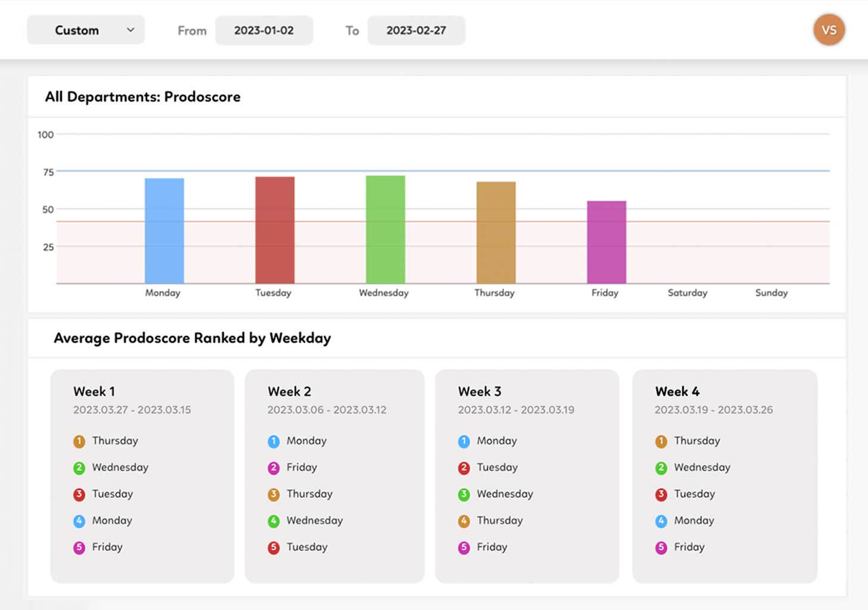Click the Week 1 card title
868x610 pixels.
coord(94,391)
